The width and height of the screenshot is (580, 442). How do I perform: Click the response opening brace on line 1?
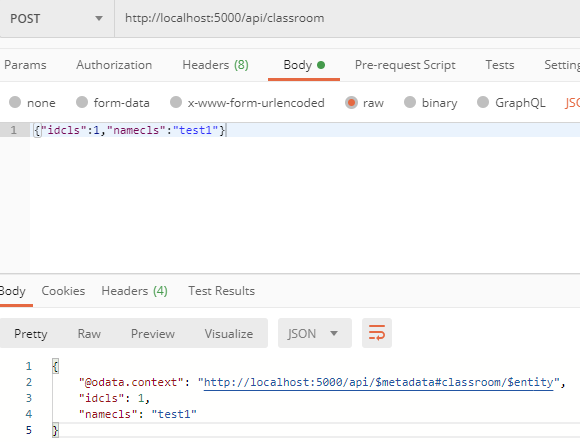click(55, 366)
